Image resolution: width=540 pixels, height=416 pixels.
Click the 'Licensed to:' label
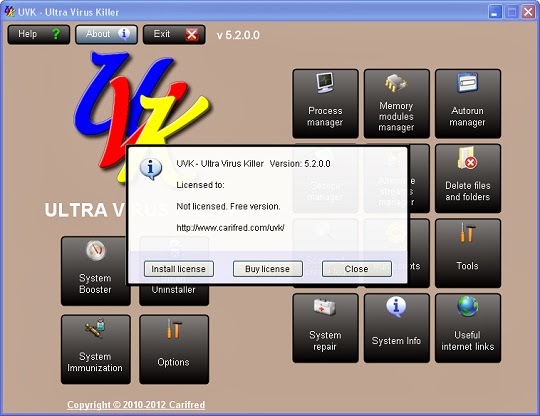200,185
